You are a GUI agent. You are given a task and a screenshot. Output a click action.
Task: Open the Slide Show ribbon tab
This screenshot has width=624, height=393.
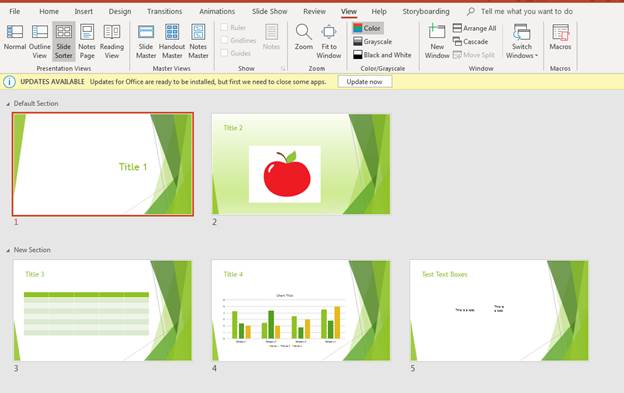point(269,11)
